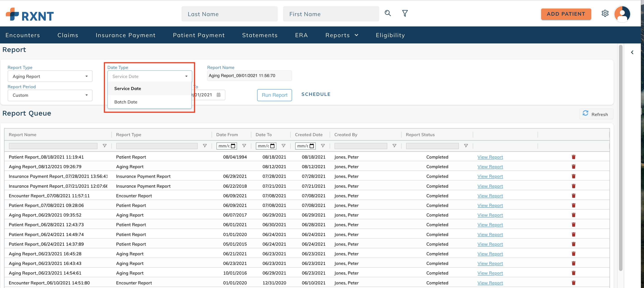This screenshot has height=288, width=644.
Task: Delete Patient Report_06/24/2021 14:49:74
Action: 574,234
